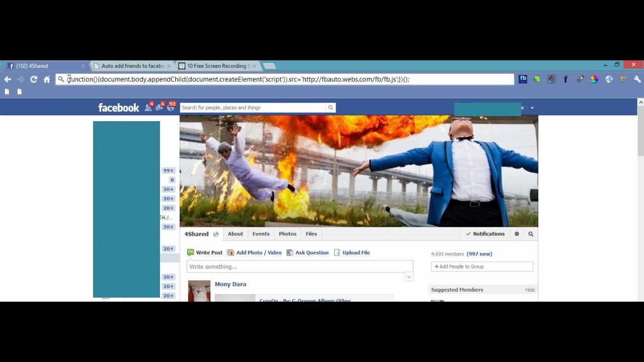The image size is (644, 362).
Task: Open Mony Dara's cat profile thumbnail
Action: pyautogui.click(x=199, y=291)
